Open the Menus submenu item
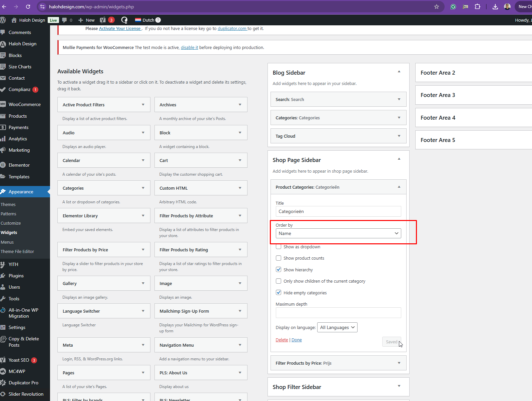532x401 pixels. 7,242
